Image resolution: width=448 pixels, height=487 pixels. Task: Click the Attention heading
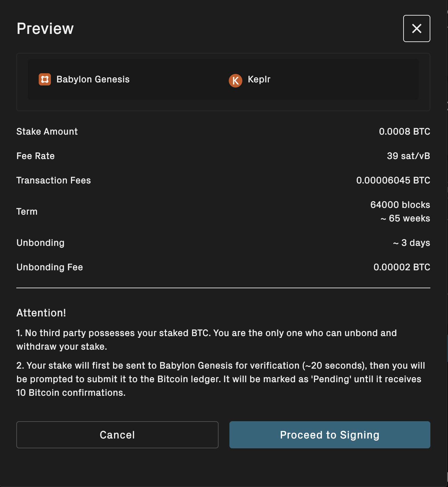(41, 313)
